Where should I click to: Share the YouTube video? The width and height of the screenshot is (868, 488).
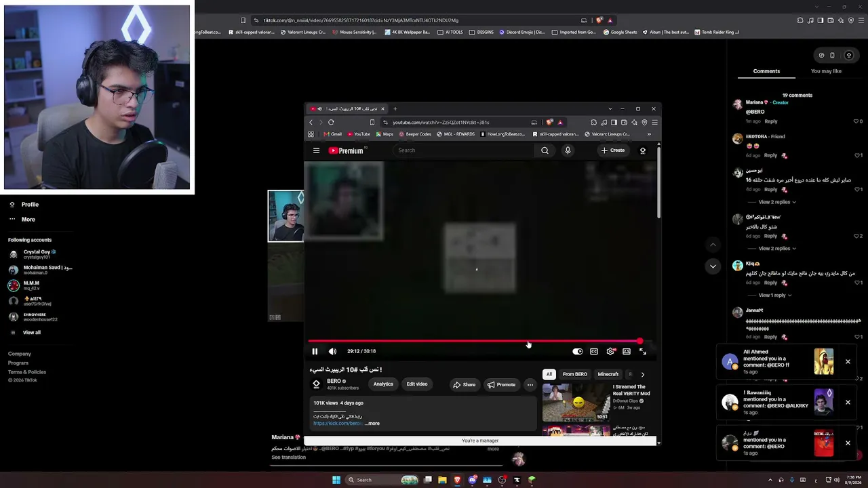[465, 384]
